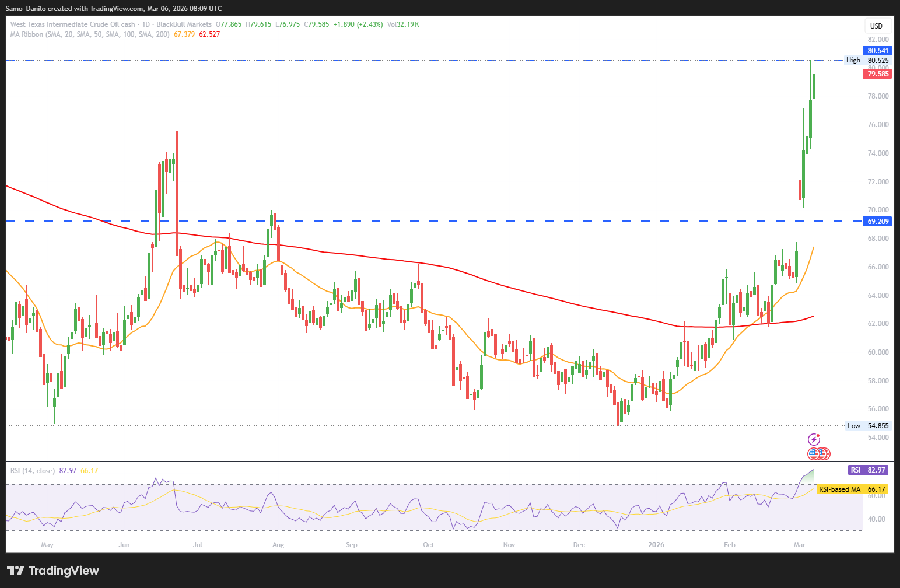The height and width of the screenshot is (588, 900).
Task: Open the US flag economic event marker
Action: 814,453
